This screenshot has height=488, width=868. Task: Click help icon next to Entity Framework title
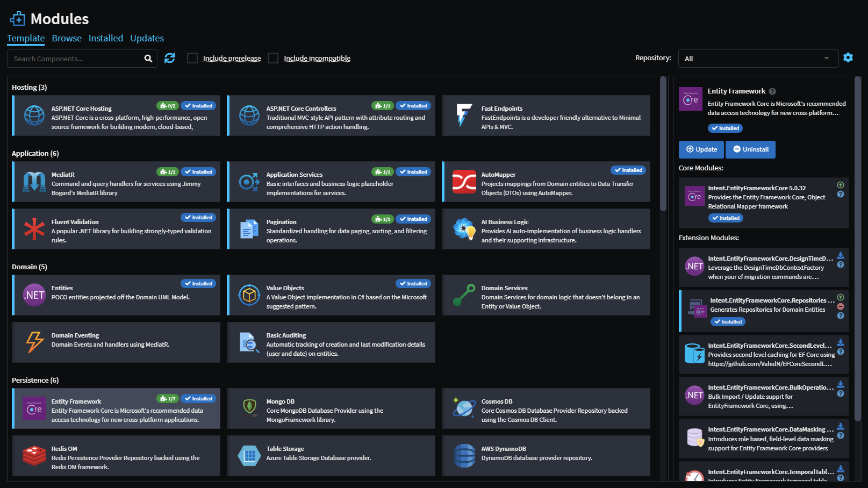point(772,91)
